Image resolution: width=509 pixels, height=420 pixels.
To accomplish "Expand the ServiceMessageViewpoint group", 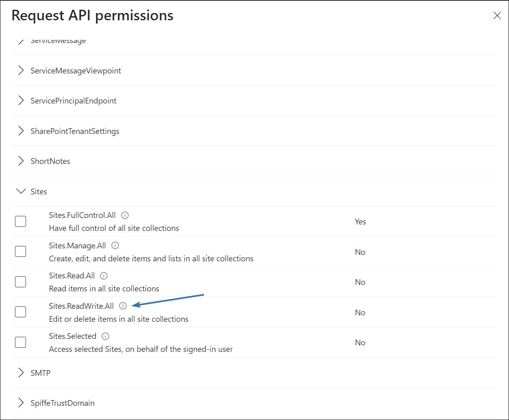I will click(20, 71).
